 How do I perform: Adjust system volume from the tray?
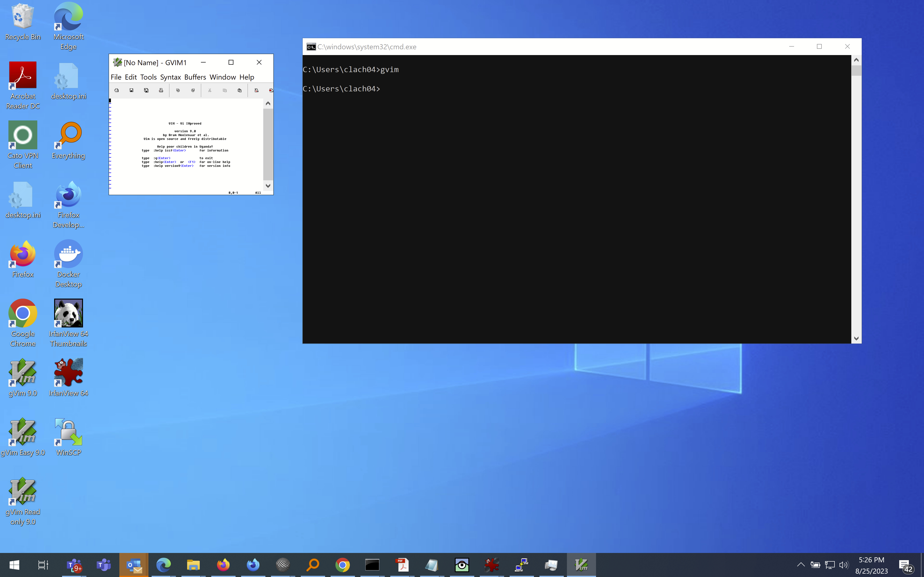pos(843,564)
